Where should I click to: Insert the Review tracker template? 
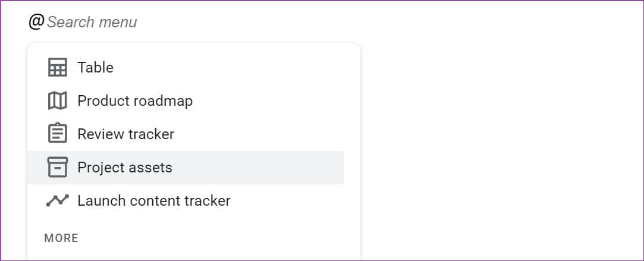click(x=186, y=134)
